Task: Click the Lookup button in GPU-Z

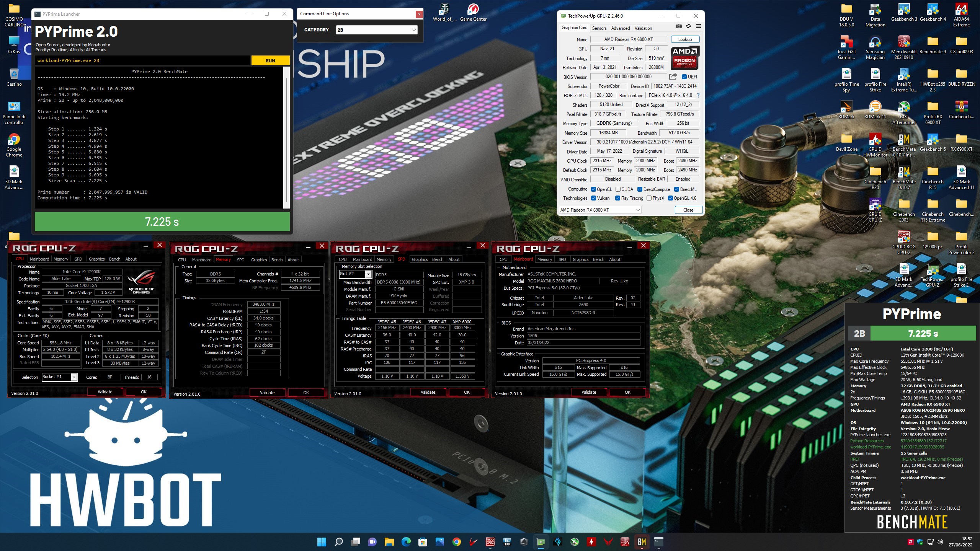Action: (x=685, y=39)
